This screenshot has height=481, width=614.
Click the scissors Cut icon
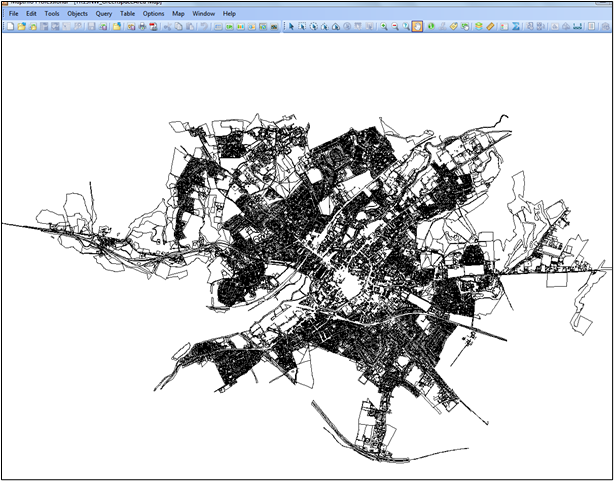[168, 27]
